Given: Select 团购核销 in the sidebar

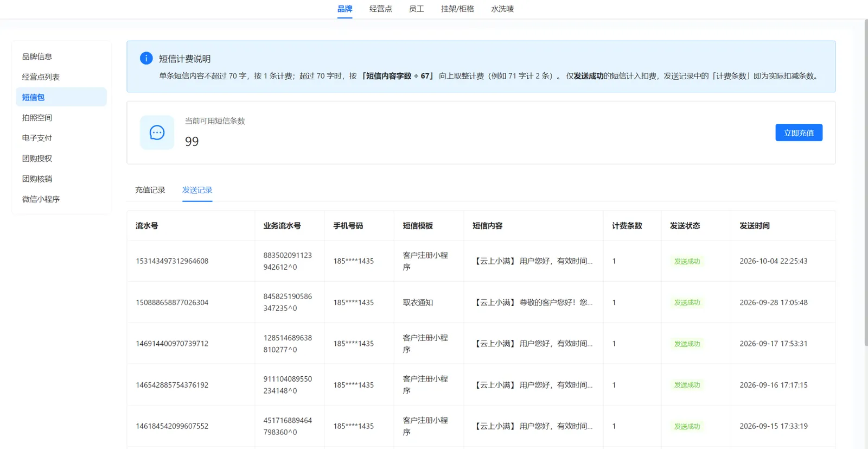Looking at the screenshot, I should (61, 179).
